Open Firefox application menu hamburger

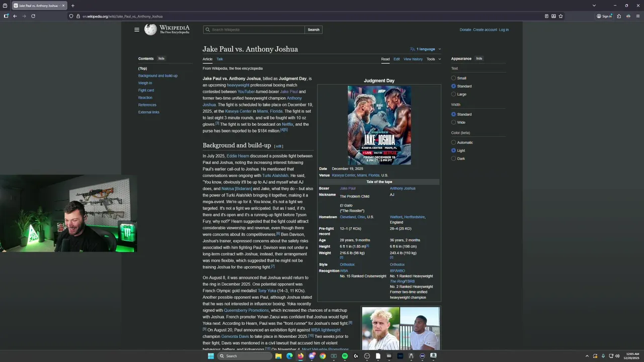pos(637,16)
